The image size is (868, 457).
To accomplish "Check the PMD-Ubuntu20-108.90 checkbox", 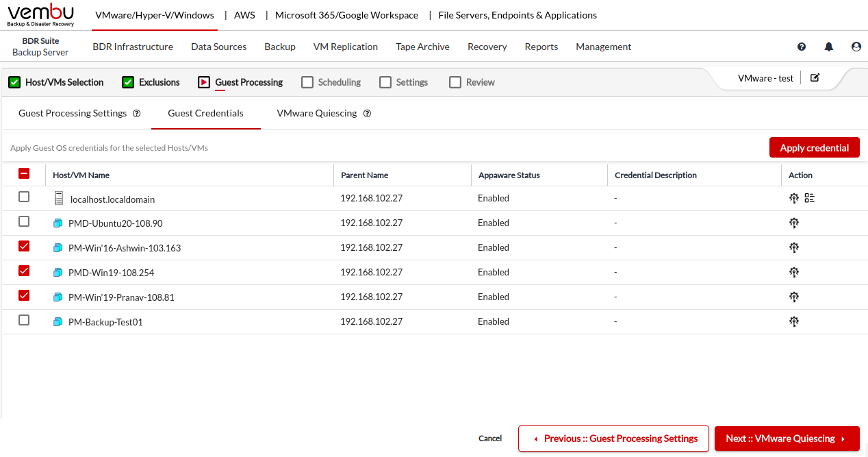I will [x=24, y=221].
